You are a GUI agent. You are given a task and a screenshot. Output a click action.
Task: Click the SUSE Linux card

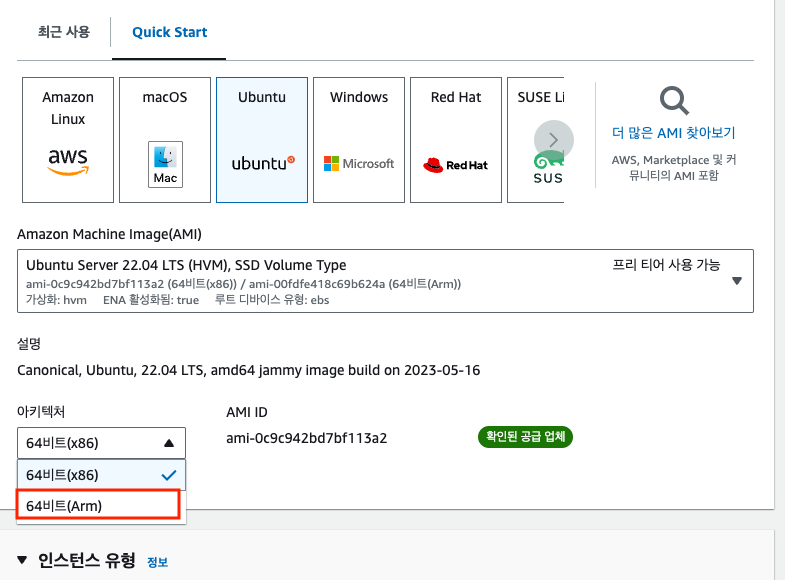[536, 140]
